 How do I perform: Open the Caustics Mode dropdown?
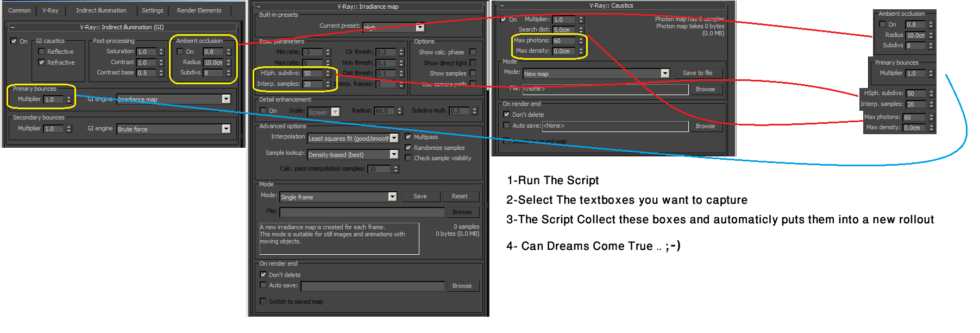(x=596, y=73)
